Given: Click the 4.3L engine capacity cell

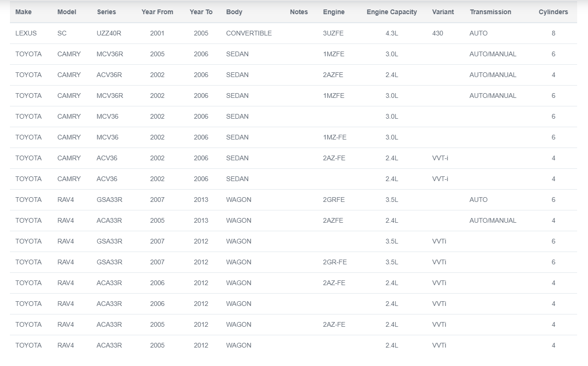Looking at the screenshot, I should point(392,33).
